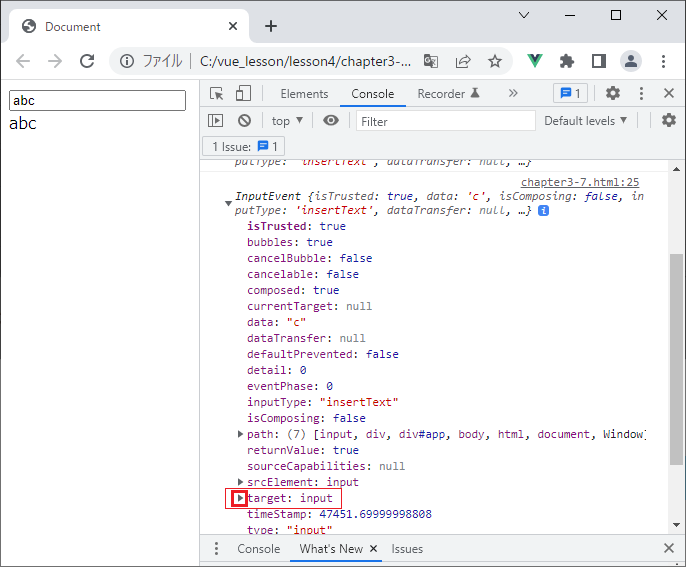Switch to the Recorder tab
This screenshot has height=567, width=686.
[x=448, y=94]
